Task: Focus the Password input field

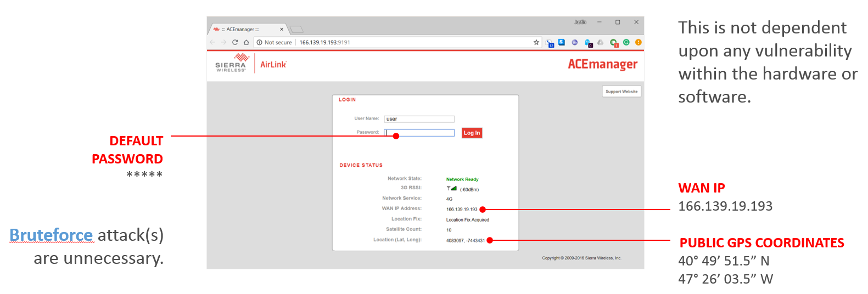Action: (419, 133)
